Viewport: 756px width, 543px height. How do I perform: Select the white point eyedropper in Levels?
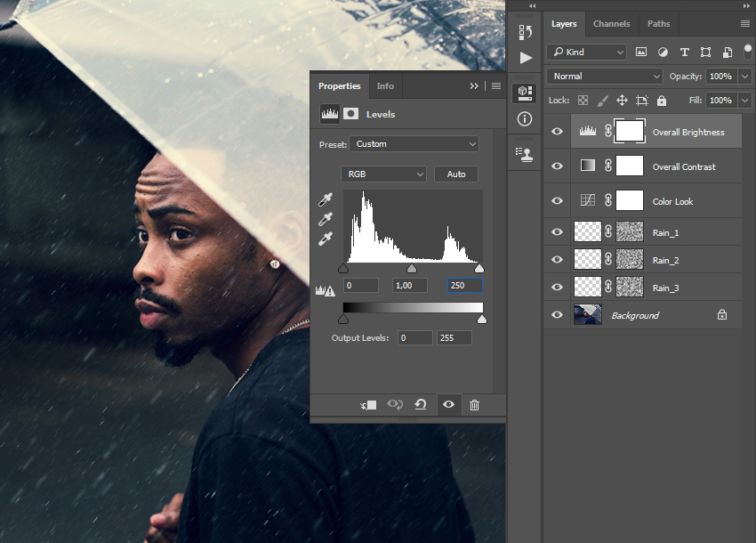[x=326, y=239]
